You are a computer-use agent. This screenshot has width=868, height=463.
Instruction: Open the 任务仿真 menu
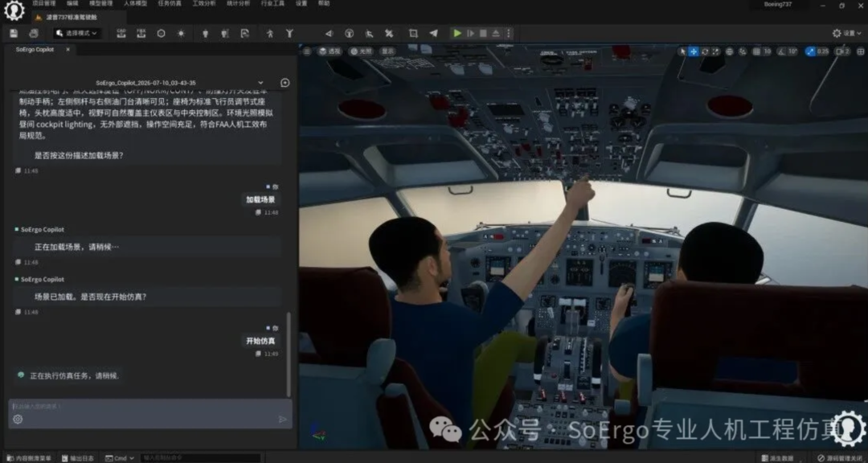pos(170,3)
